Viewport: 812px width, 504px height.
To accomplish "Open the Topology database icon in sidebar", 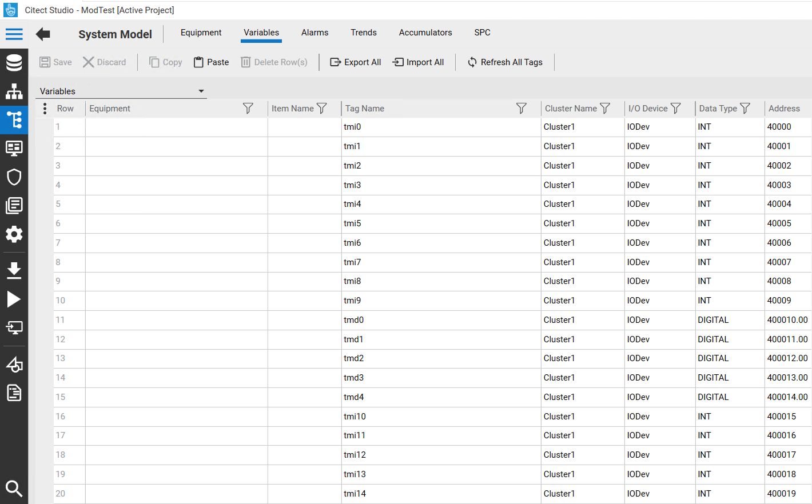I will coord(14,62).
